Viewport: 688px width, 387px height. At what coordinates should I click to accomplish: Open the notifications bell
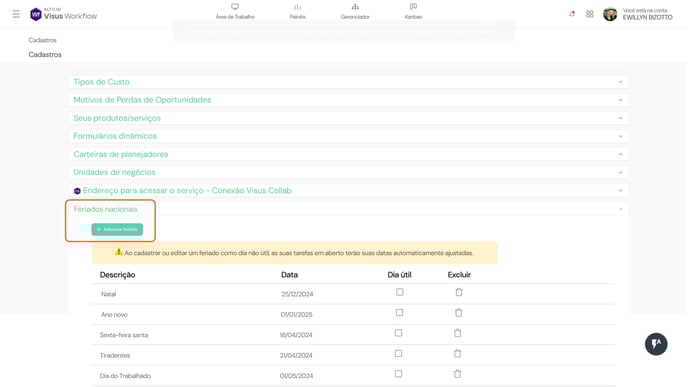click(572, 14)
